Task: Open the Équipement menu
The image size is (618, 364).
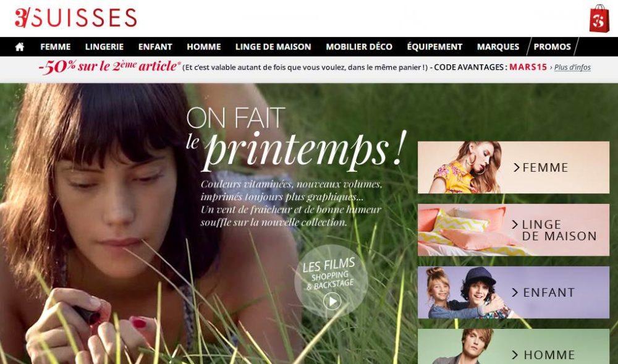Action: point(434,47)
